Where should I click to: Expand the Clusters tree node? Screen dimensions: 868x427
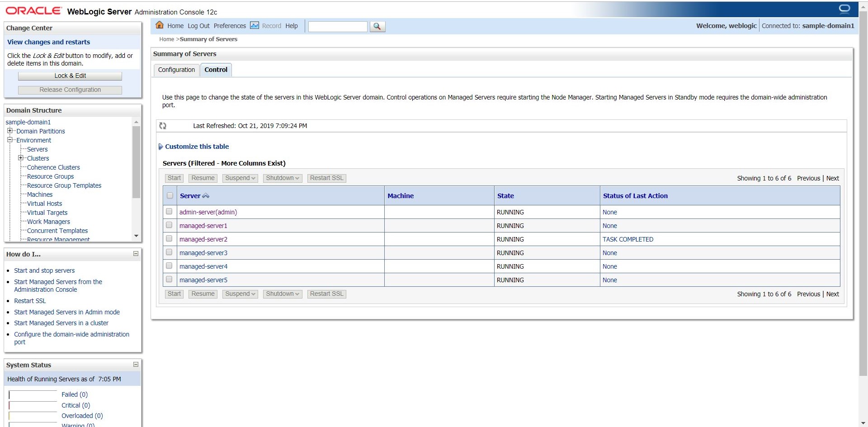[x=20, y=158]
